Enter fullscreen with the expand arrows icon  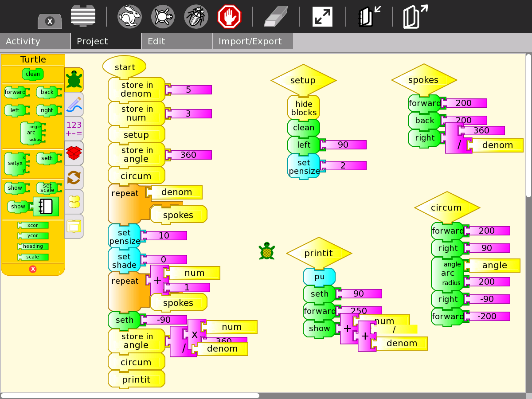pyautogui.click(x=322, y=17)
